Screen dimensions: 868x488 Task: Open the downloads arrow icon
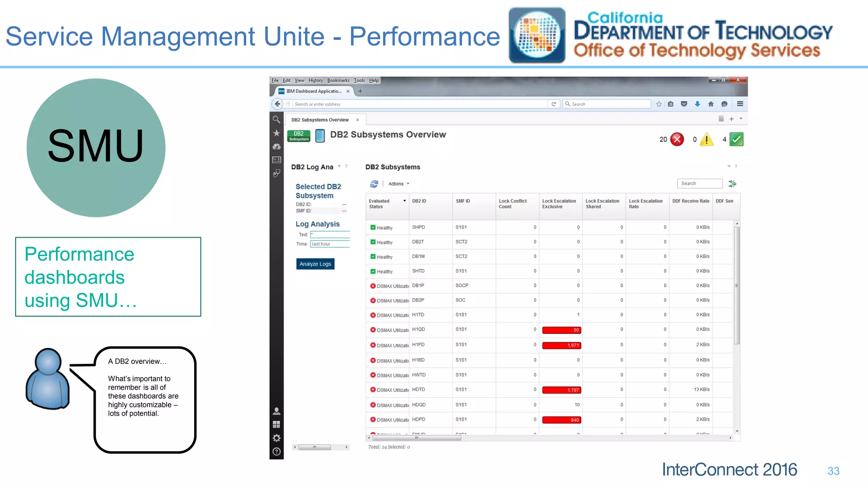tap(697, 104)
